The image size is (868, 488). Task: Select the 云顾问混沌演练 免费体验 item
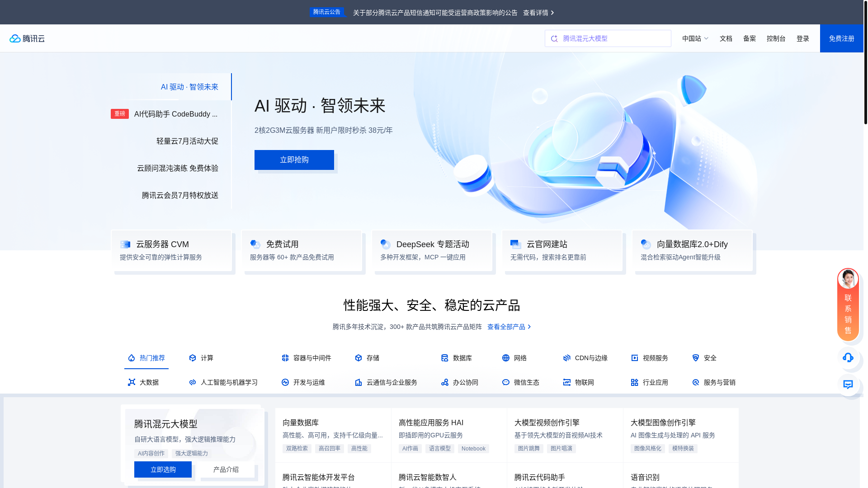tap(178, 168)
